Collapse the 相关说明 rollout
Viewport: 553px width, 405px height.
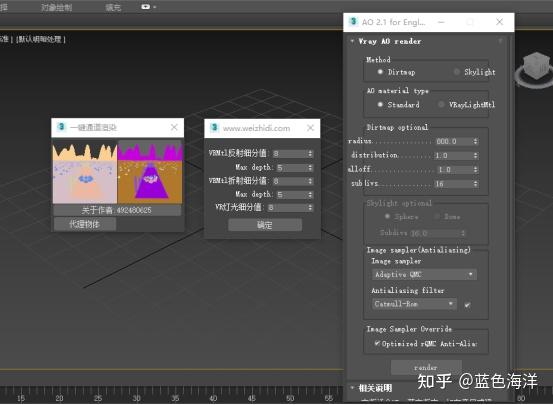tap(352, 388)
